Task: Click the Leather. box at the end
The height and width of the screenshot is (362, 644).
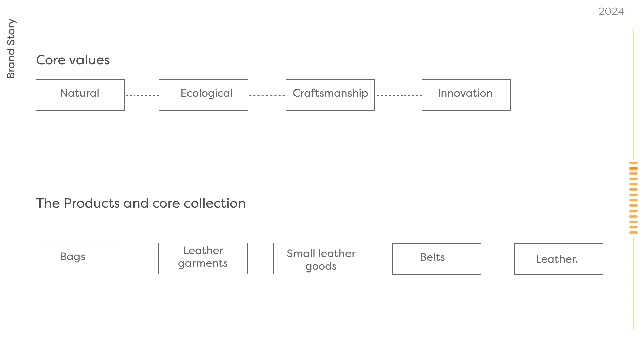Action: [x=558, y=259]
